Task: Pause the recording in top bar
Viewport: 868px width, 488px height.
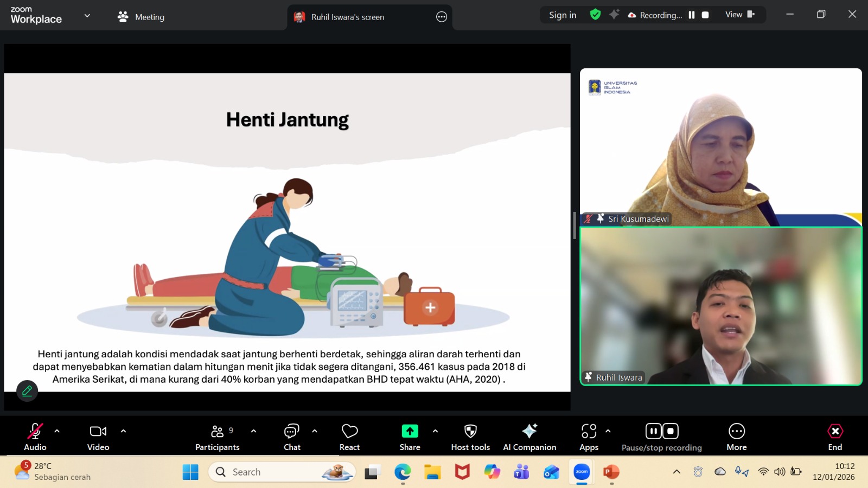Action: (692, 15)
